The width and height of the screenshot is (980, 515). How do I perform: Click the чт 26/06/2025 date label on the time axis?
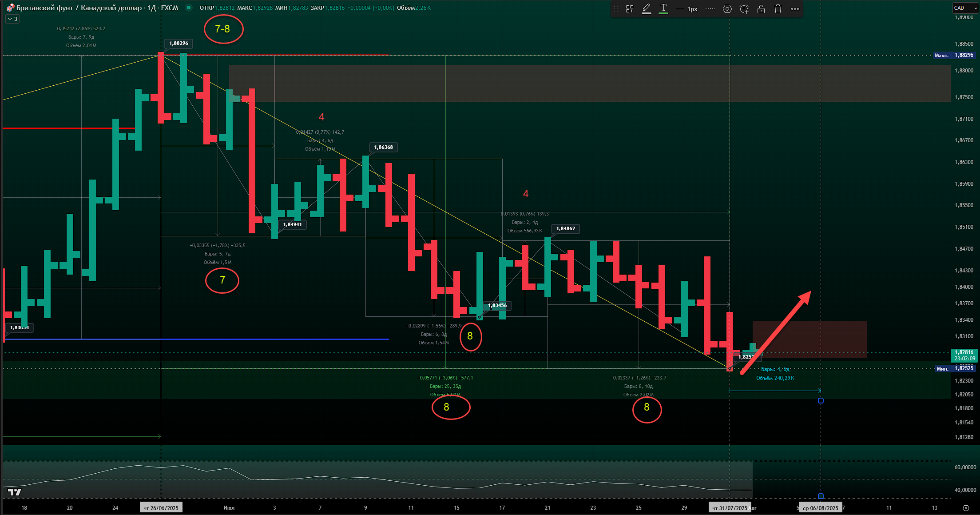161,508
